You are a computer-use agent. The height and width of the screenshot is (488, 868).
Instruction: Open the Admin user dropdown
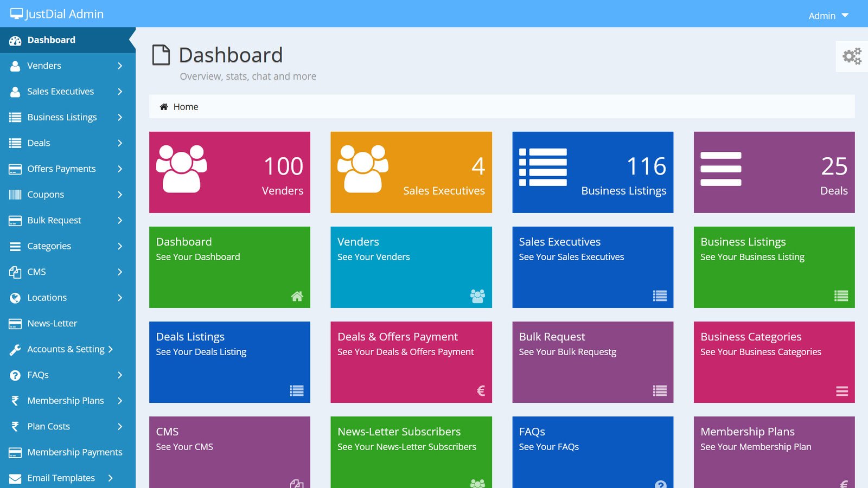[x=828, y=16]
